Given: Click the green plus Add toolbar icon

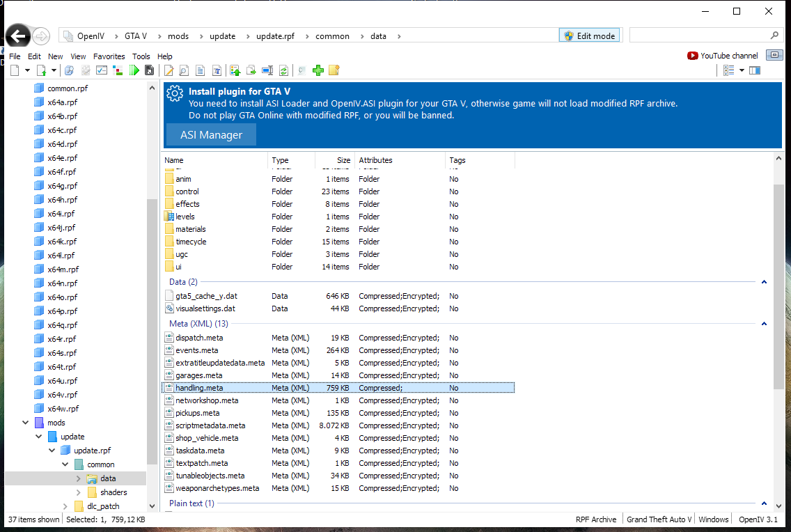Looking at the screenshot, I should point(318,70).
